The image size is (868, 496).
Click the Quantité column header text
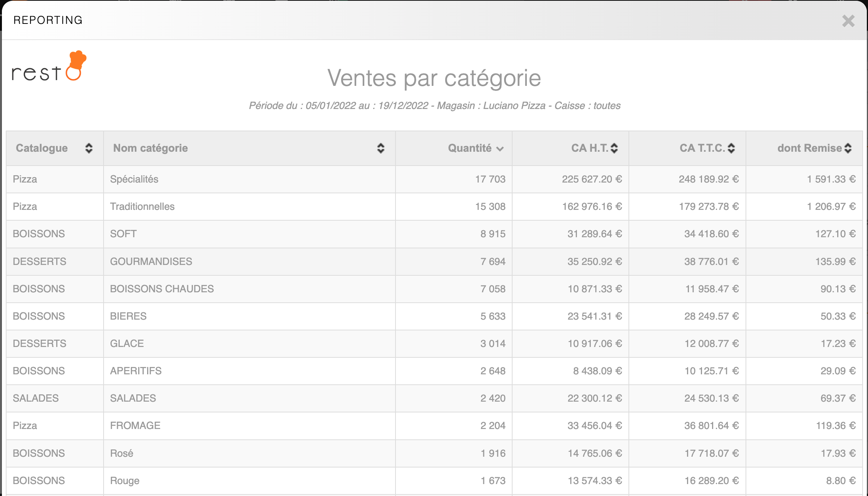click(469, 148)
